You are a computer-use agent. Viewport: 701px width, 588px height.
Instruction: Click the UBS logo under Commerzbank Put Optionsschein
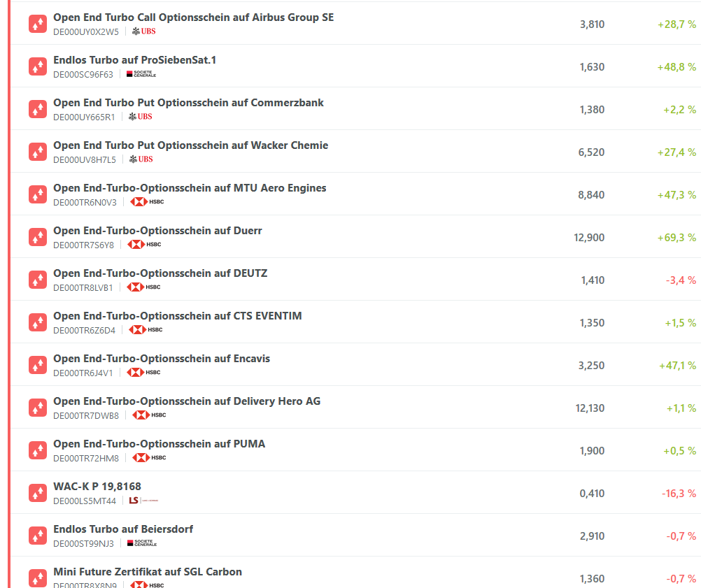pyautogui.click(x=140, y=117)
